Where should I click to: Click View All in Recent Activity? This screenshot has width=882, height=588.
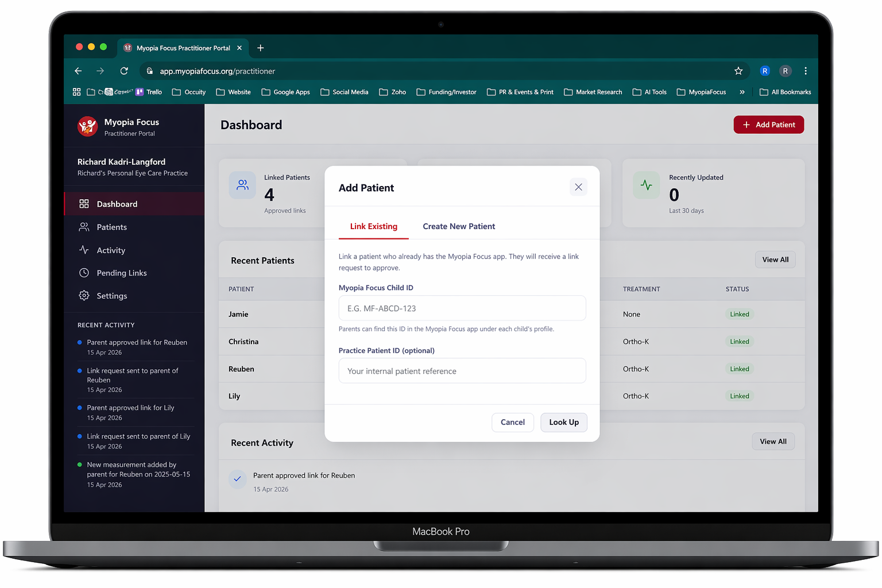click(773, 442)
